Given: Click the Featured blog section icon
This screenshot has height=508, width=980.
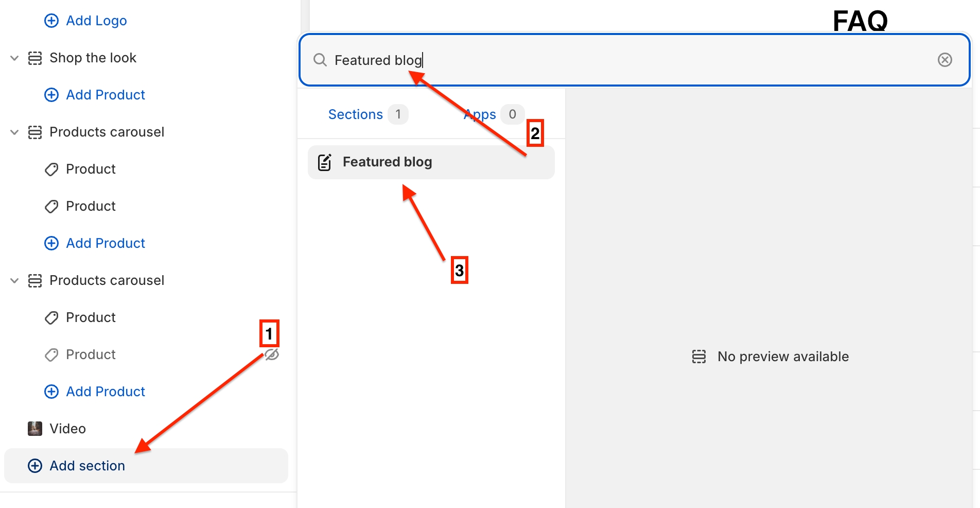Looking at the screenshot, I should [325, 162].
